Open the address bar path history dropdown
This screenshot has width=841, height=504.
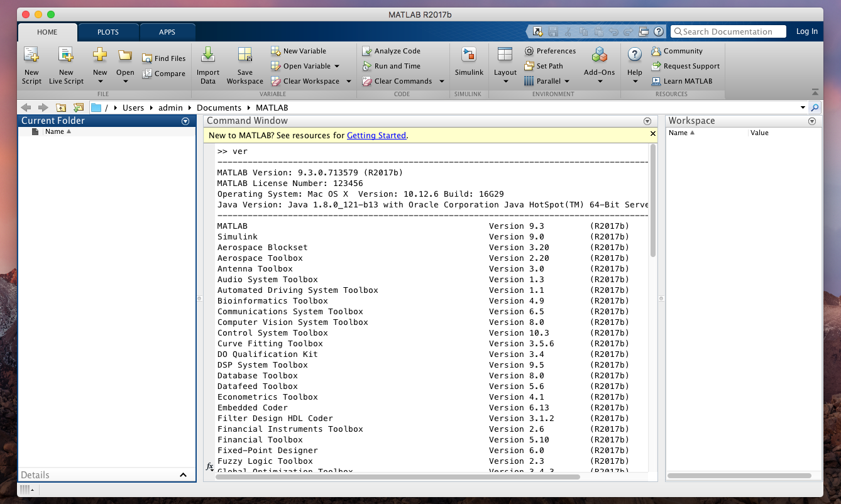pyautogui.click(x=803, y=107)
